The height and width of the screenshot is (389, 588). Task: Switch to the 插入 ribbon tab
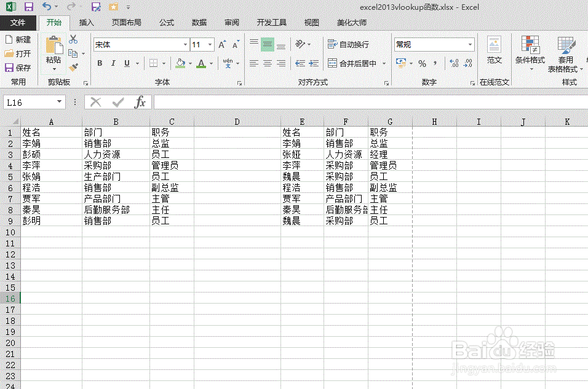point(85,22)
